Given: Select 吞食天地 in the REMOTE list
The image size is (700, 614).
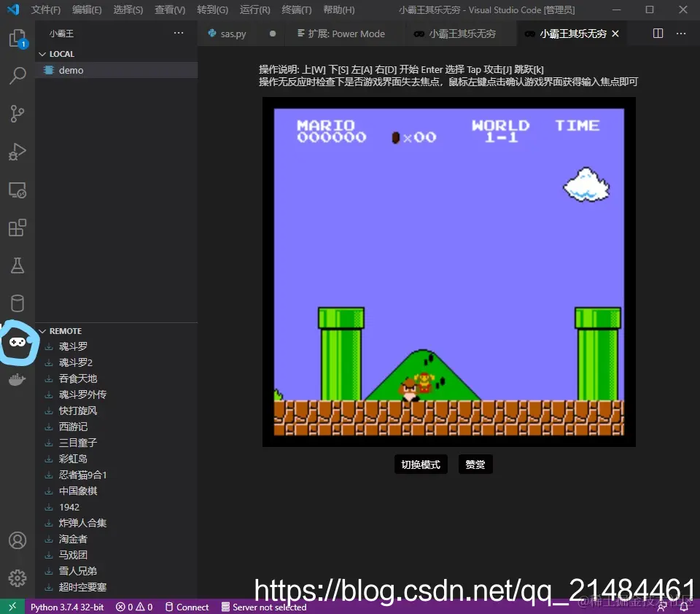Looking at the screenshot, I should pos(117,378).
